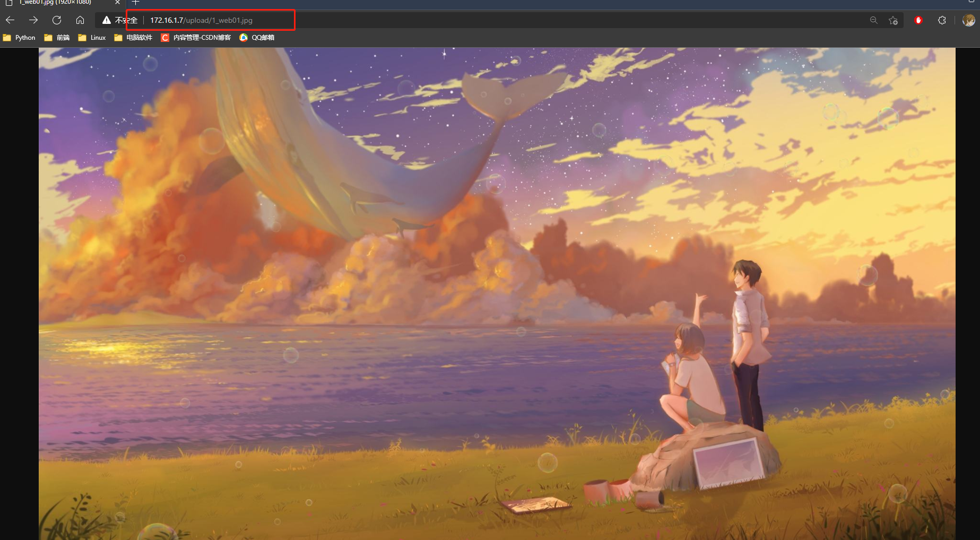Open the 电脑软件 bookmarks folder

(133, 38)
